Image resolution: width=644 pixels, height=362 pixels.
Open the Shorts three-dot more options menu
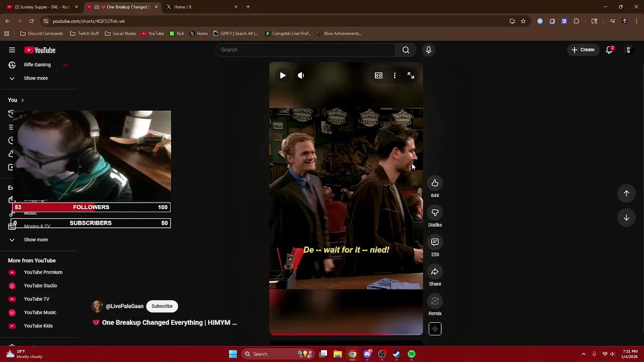tap(394, 75)
